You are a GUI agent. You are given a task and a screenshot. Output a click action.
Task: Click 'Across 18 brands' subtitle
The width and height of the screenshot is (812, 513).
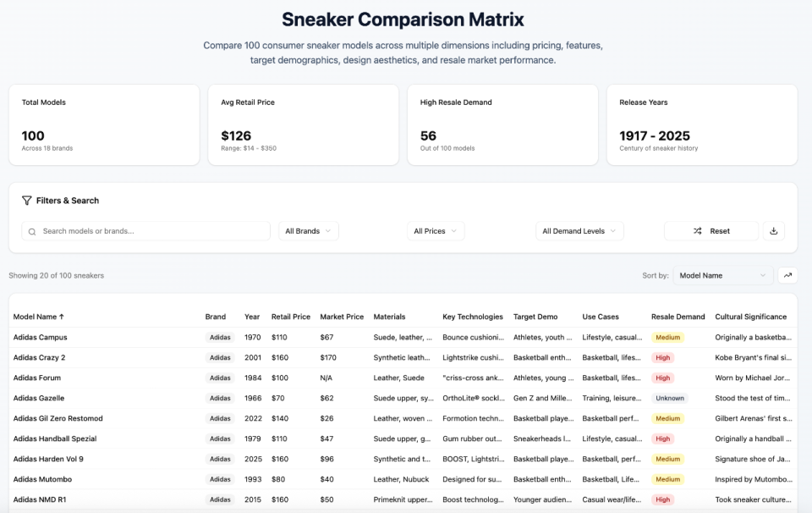[x=47, y=148]
